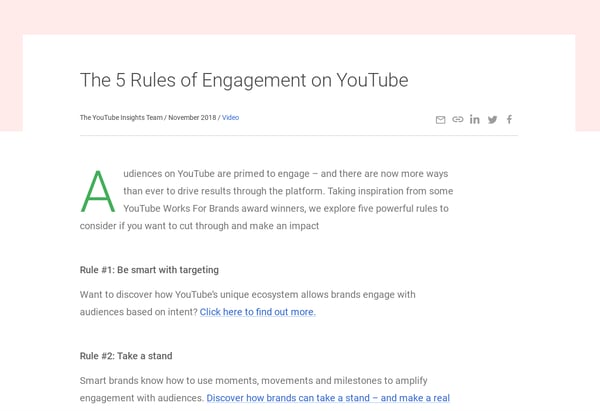The height and width of the screenshot is (411, 600).
Task: Copy the article link with the chain icon
Action: point(458,119)
